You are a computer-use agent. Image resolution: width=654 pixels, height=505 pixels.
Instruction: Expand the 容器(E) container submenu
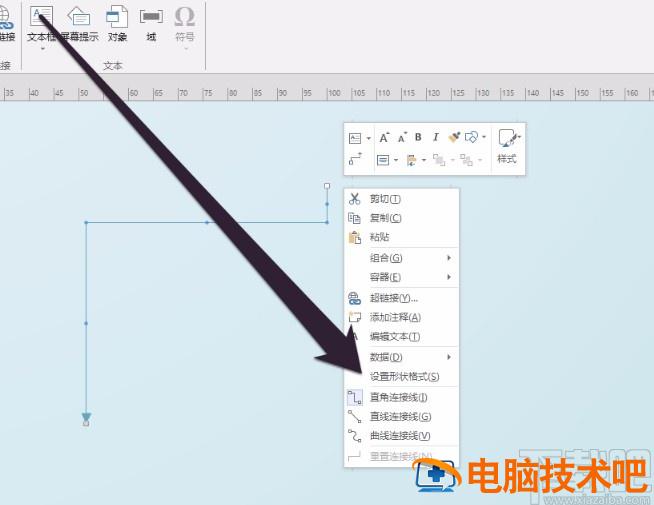[401, 277]
